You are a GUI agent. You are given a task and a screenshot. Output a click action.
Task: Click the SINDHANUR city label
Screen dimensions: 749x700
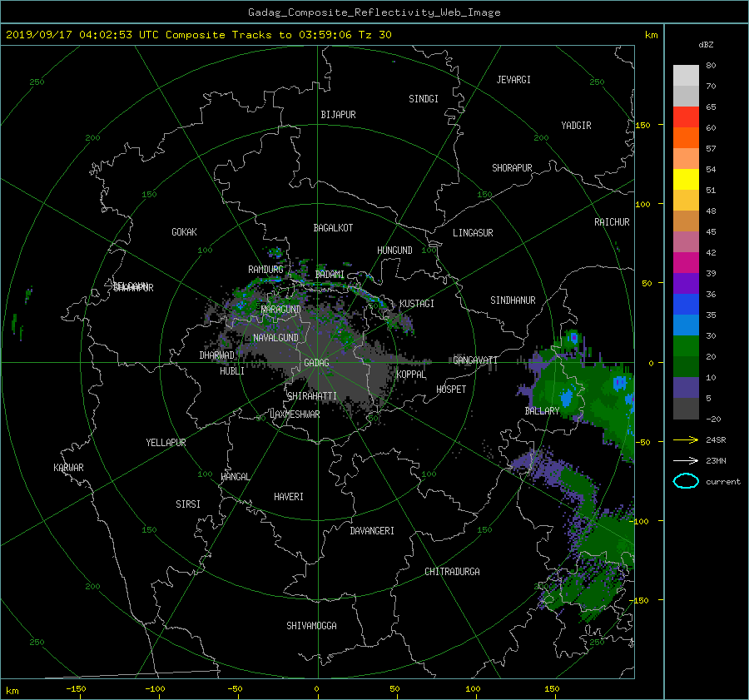513,300
